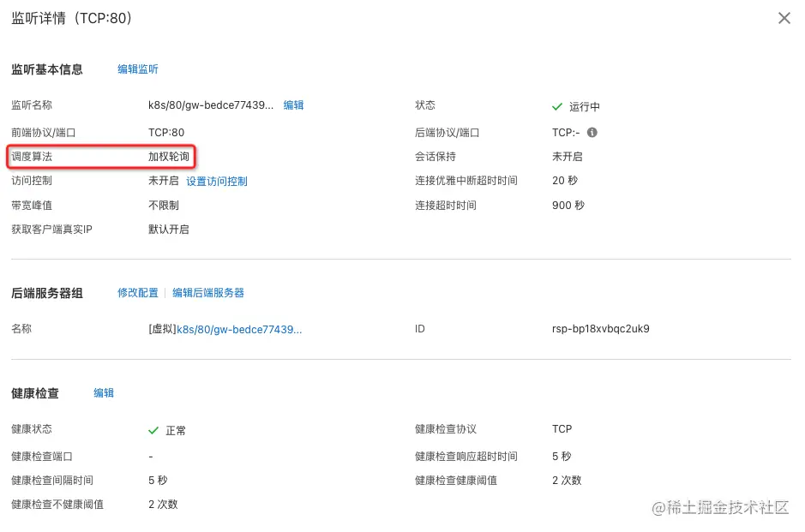The image size is (805, 532).
Task: Click the green check next to 运行中
Action: tap(557, 107)
